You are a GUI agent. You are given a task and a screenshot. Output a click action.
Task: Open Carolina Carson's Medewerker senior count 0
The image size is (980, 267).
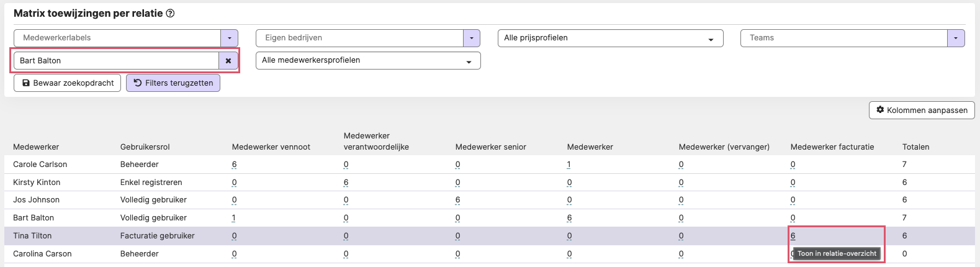(458, 254)
